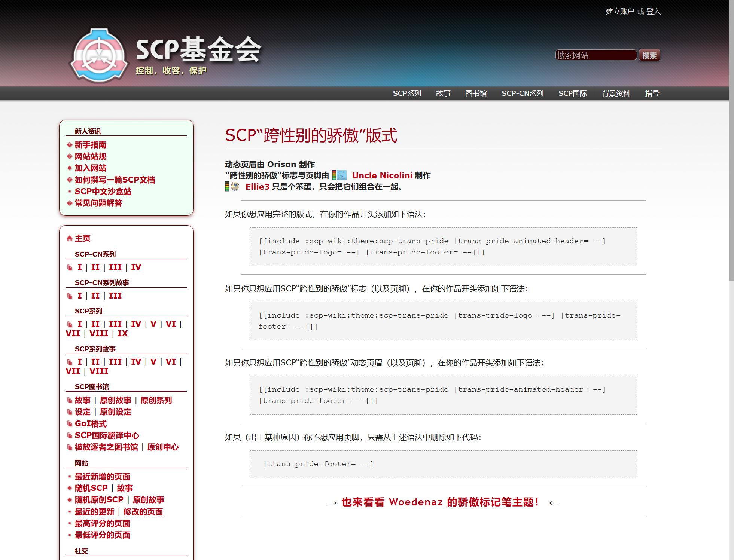Screen dimensions: 734x560
Task: Click diamond icon next to 新手指南
Action: coord(70,145)
